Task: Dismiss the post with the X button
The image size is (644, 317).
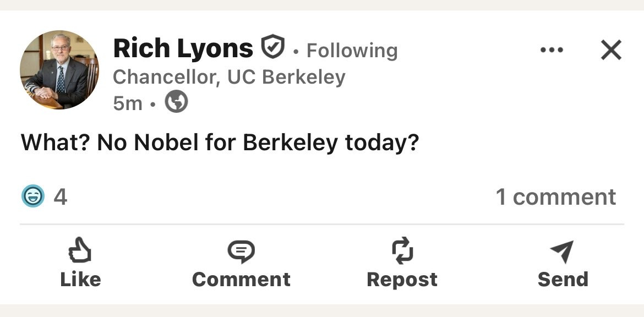Action: (x=611, y=50)
